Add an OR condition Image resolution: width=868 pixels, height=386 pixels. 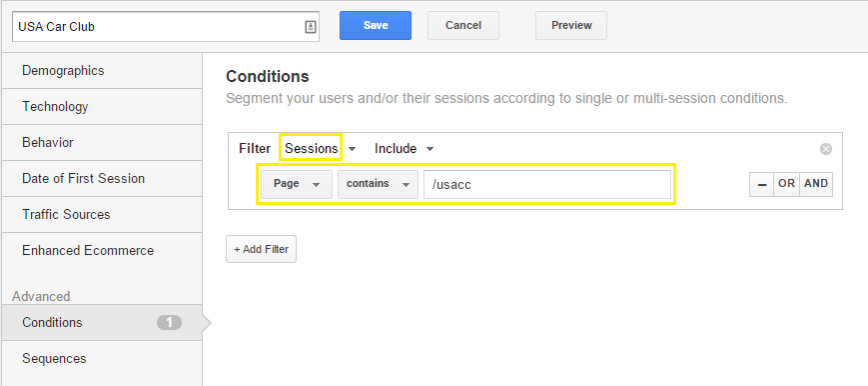click(786, 184)
